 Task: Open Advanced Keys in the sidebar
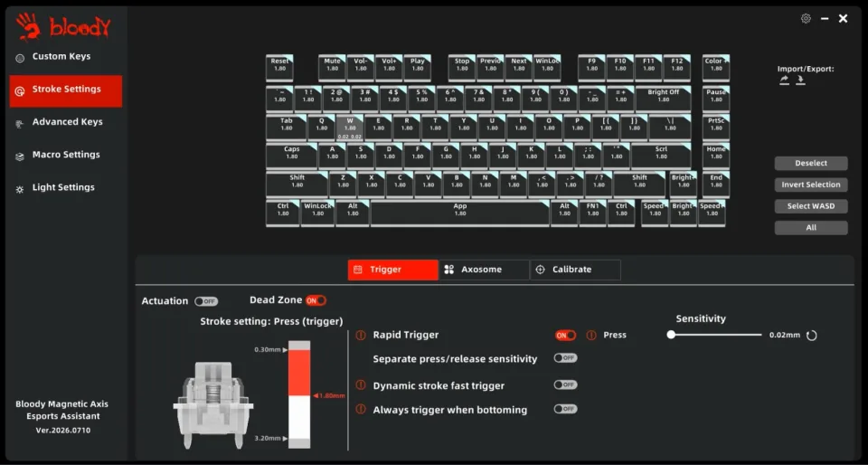pos(66,122)
